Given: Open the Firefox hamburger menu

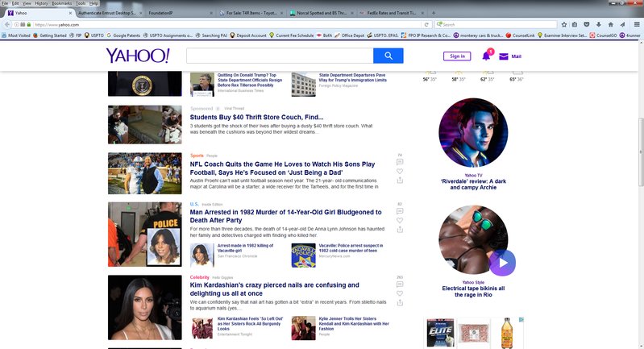Looking at the screenshot, I should tap(637, 25).
